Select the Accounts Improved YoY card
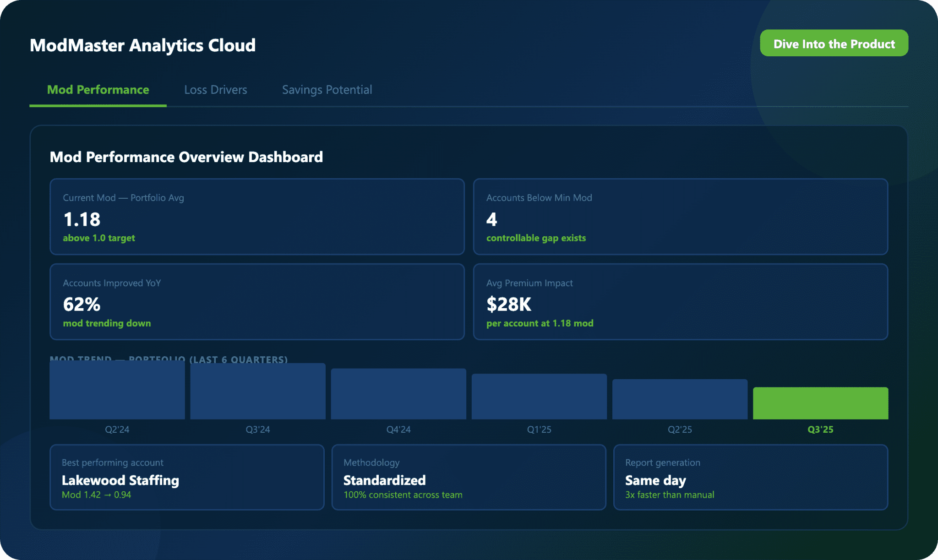The width and height of the screenshot is (938, 560). 256,302
